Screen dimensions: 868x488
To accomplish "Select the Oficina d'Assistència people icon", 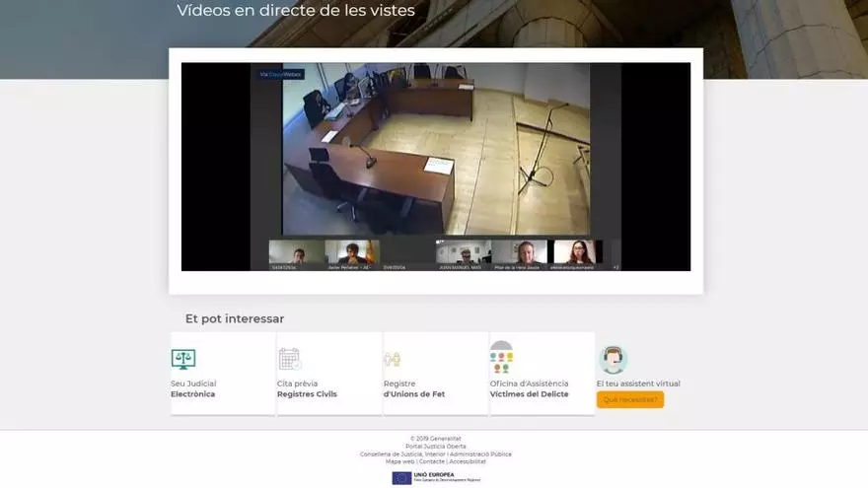I will pyautogui.click(x=501, y=357).
